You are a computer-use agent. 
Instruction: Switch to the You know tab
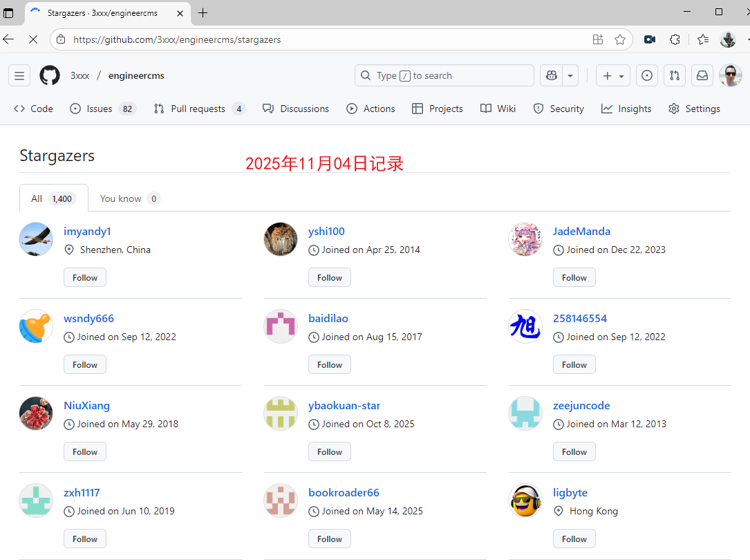click(129, 198)
